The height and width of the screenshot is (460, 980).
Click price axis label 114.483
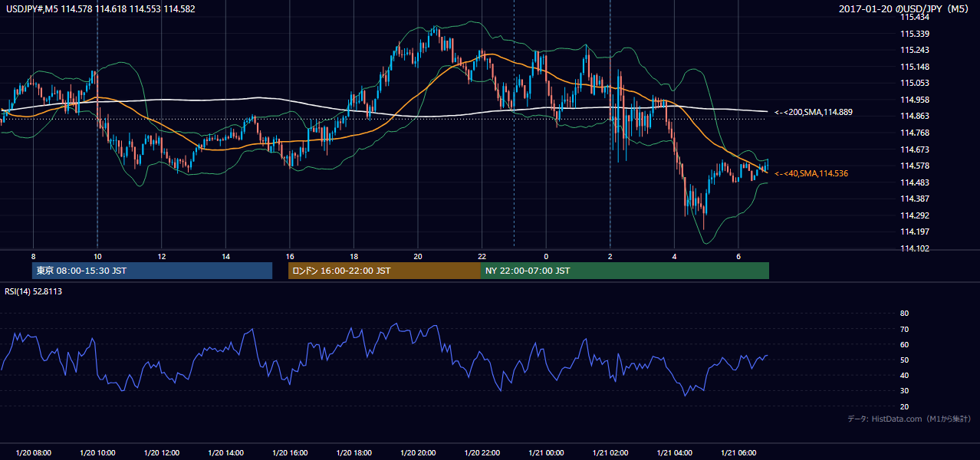915,182
